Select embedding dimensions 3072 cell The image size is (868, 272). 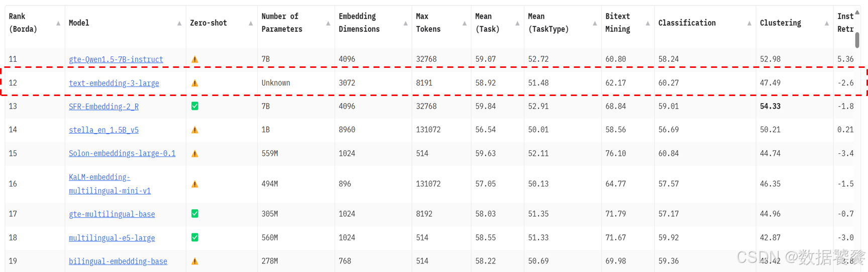click(x=347, y=83)
